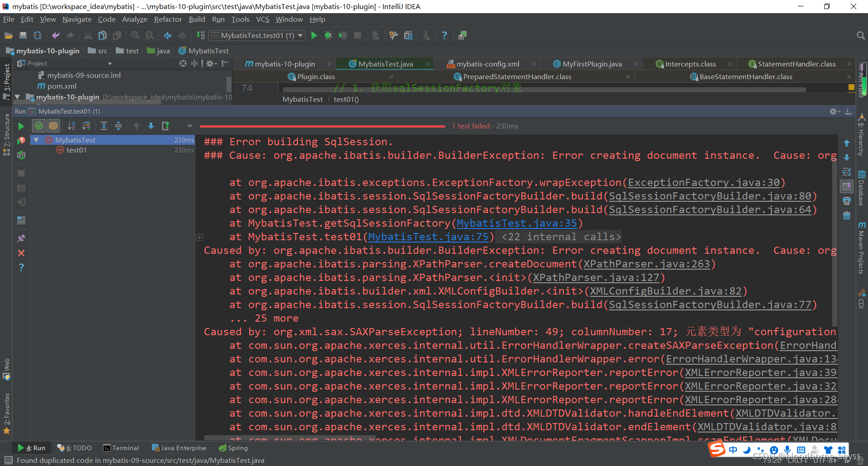Viewport: 868px width, 466px height.
Task: Open Run panel settings via the gear icon
Action: pyautogui.click(x=834, y=111)
